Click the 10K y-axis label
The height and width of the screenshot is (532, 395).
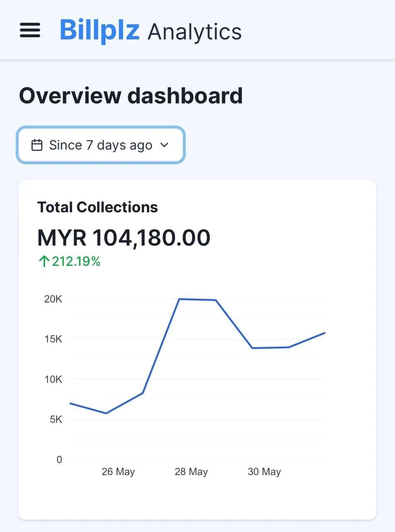[53, 379]
